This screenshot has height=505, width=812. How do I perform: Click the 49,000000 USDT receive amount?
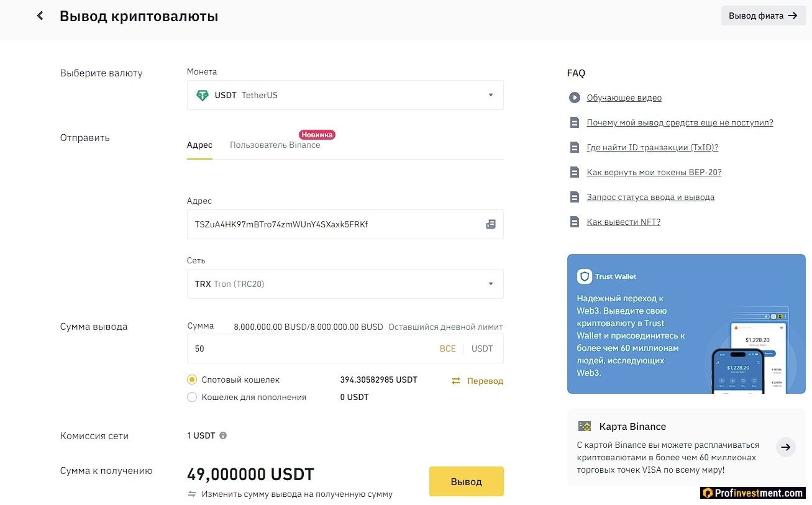[250, 475]
